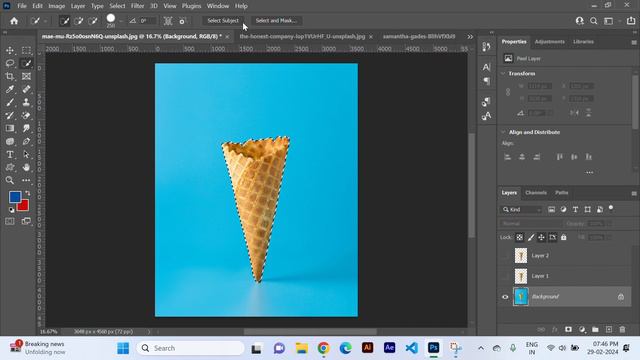Screen dimensions: 640x360
Task: Select the Clone Stamp tool
Action: (x=26, y=102)
